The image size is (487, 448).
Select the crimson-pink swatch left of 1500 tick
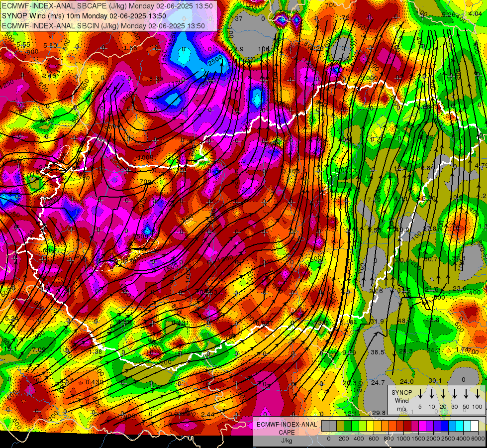415,426
